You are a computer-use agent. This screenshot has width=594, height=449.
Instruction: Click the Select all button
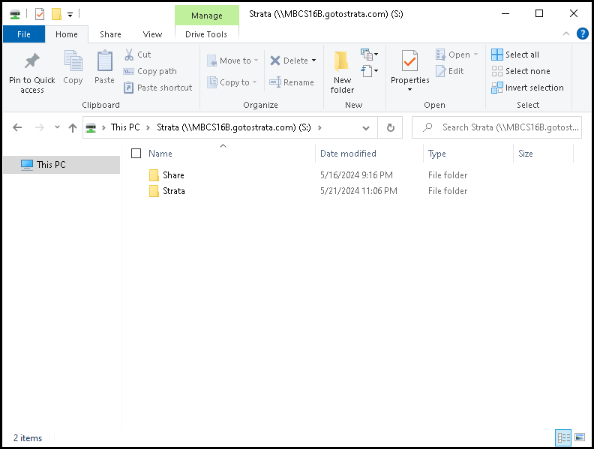pyautogui.click(x=515, y=55)
